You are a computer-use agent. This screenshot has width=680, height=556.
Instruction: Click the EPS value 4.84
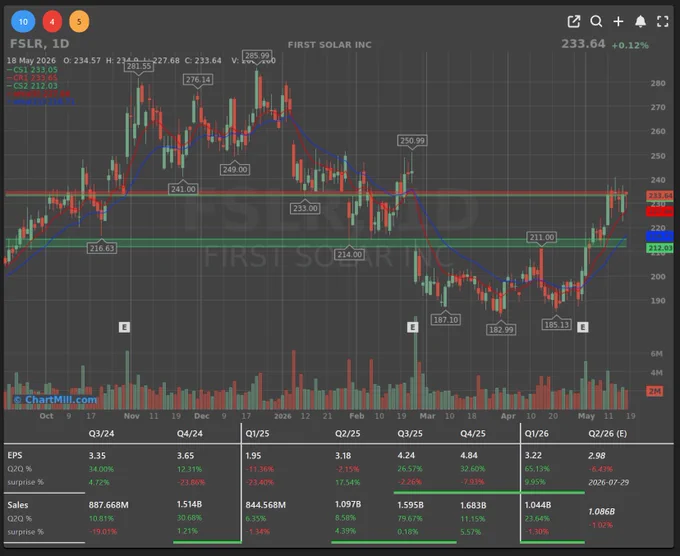(469, 455)
